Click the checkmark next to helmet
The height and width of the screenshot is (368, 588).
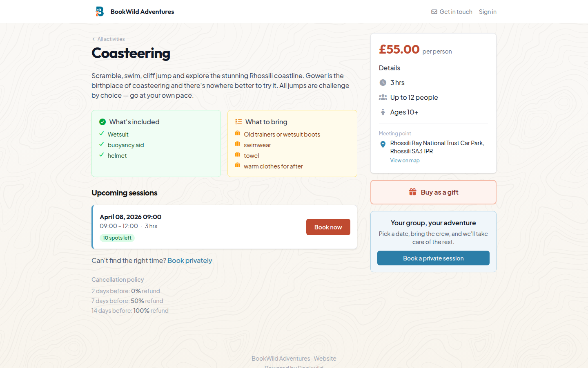(x=102, y=155)
